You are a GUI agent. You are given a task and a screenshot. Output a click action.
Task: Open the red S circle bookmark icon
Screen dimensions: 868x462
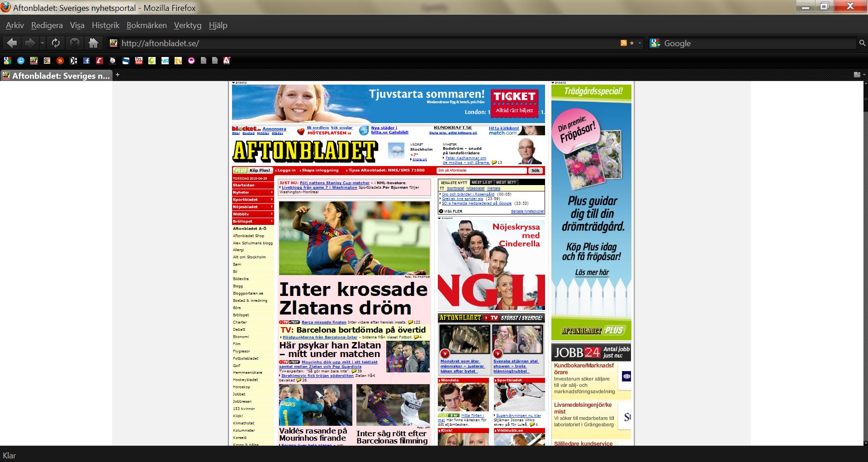(x=60, y=60)
